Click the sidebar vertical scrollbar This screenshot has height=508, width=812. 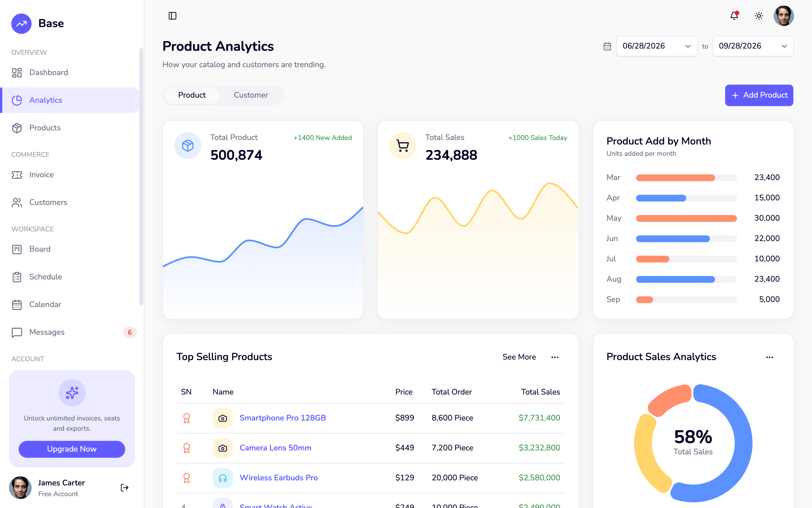[x=141, y=177]
